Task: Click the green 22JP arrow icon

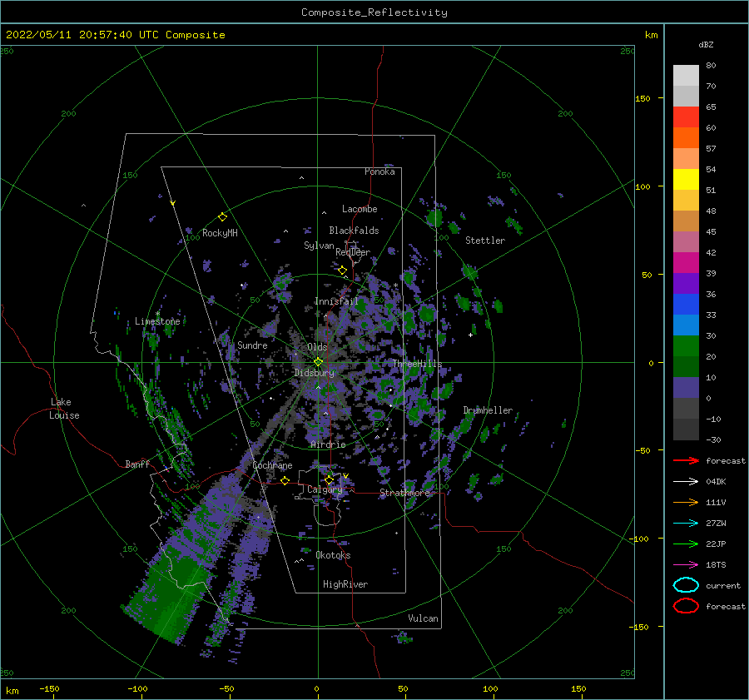Action: (x=686, y=544)
